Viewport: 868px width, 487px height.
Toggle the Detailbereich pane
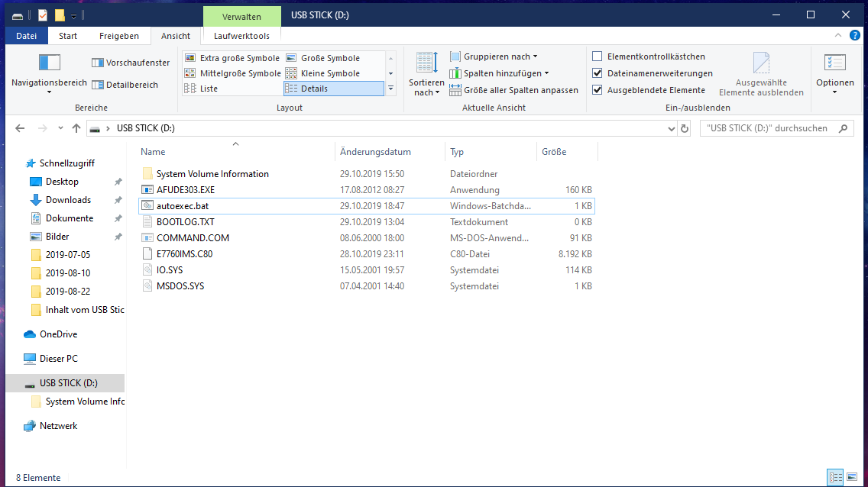coord(125,85)
